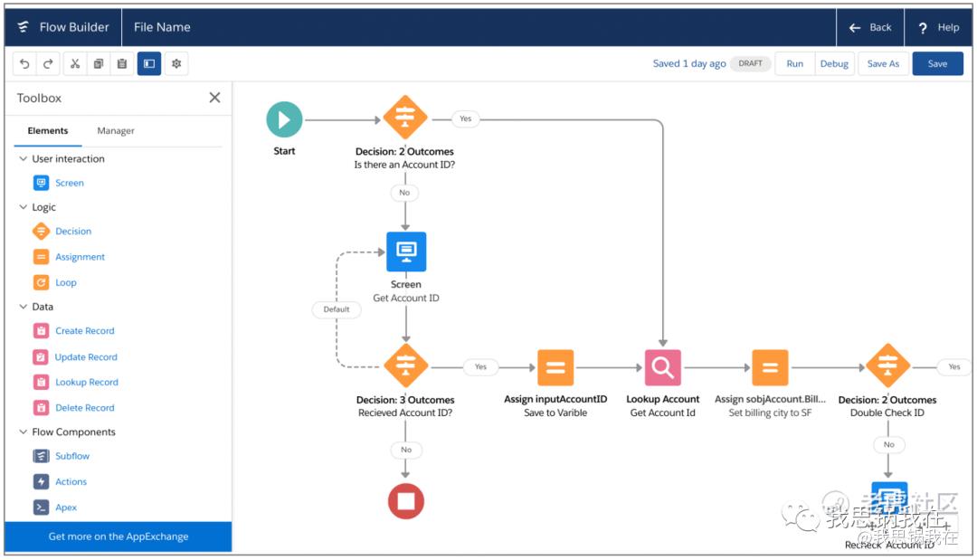The image size is (977, 560).
Task: Open the flow settings gear icon
Action: 176,63
